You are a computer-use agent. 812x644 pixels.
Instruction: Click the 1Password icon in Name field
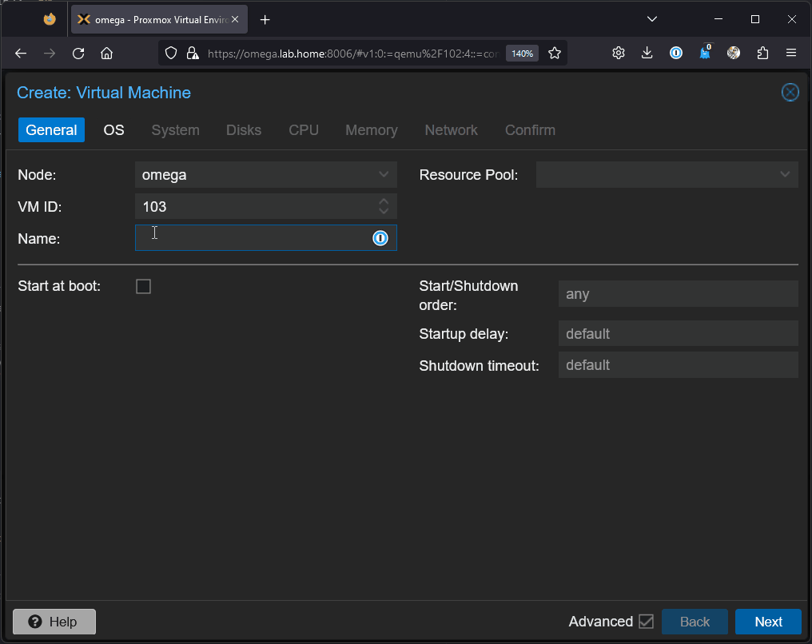coord(380,238)
